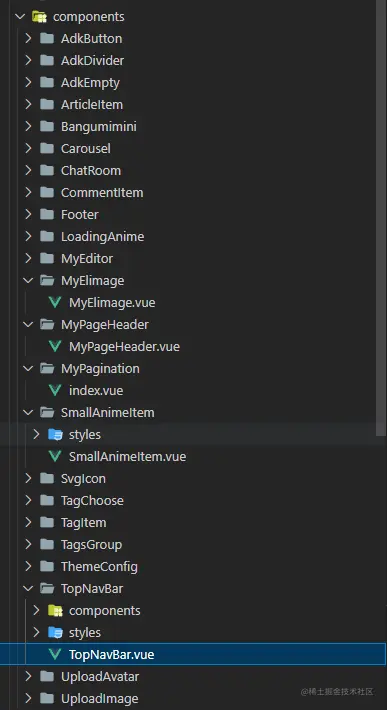Select the UploadAvatar folder name
Viewport: 387px width, 710px height.
click(100, 676)
